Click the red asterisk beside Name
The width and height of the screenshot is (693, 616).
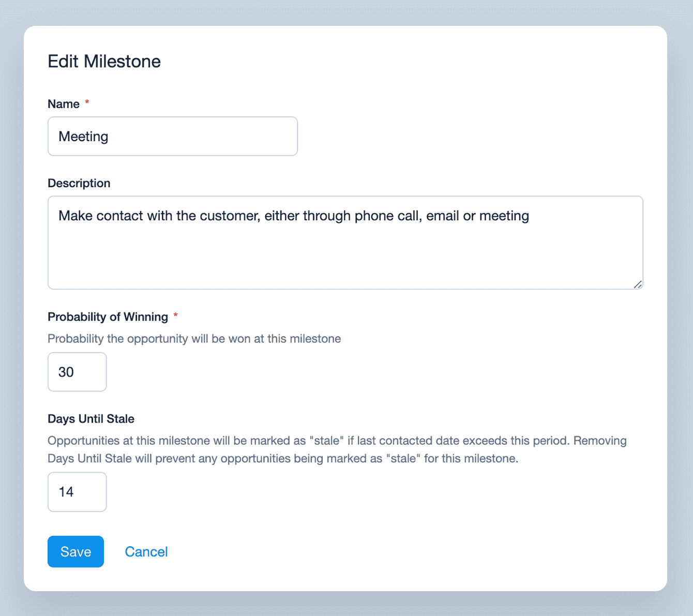tap(87, 102)
